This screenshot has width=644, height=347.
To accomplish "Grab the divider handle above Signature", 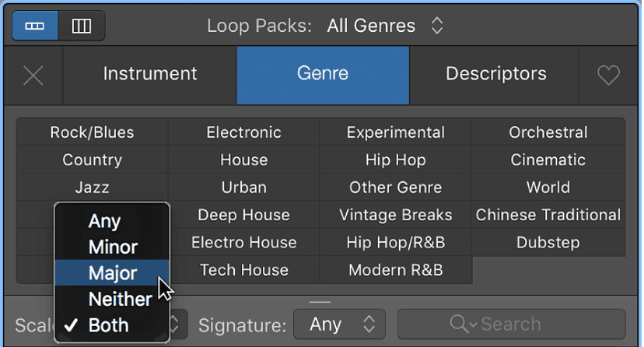I will pyautogui.click(x=320, y=302).
